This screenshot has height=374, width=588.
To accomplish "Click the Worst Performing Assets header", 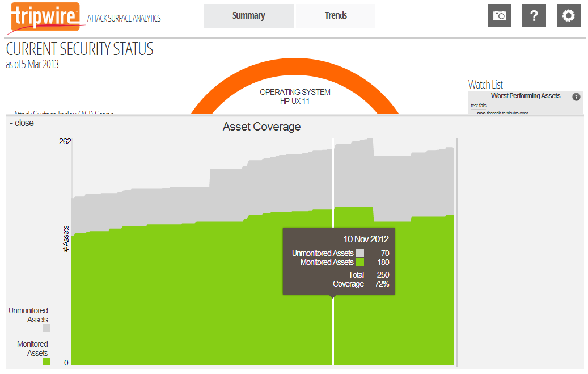I will 526,96.
